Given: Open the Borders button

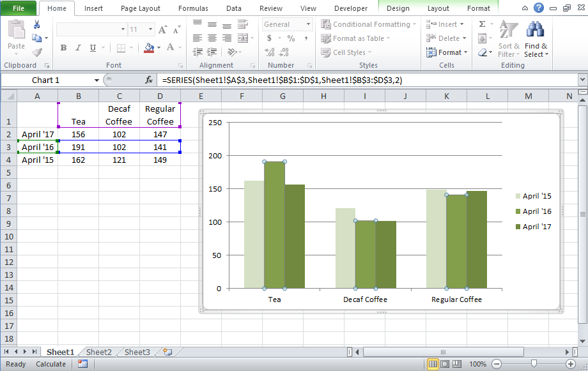Looking at the screenshot, I should [121, 48].
